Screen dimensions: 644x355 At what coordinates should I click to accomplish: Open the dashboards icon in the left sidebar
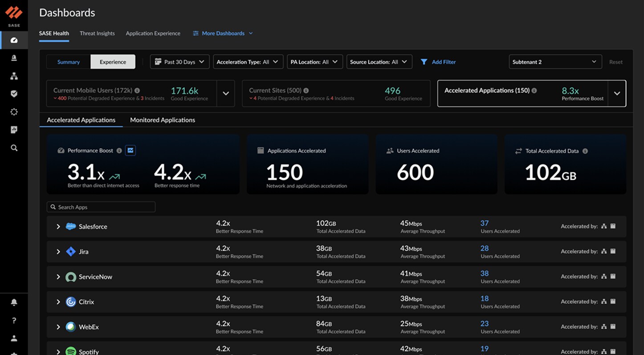[x=14, y=40]
